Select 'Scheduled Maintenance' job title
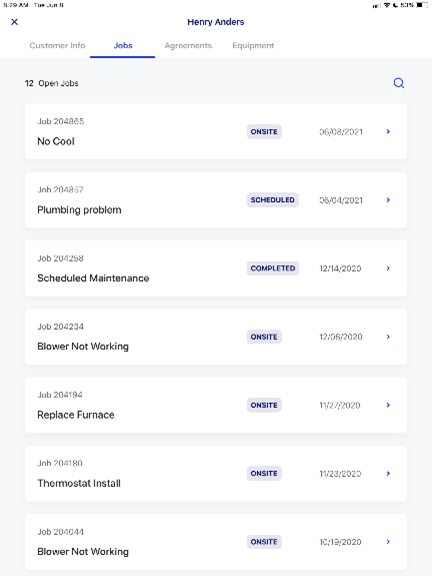432x576 pixels. (x=93, y=278)
